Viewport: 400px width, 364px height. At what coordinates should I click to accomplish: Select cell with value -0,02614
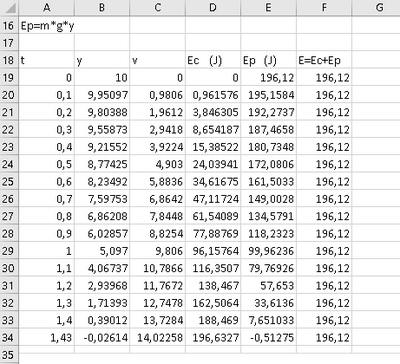pos(102,338)
